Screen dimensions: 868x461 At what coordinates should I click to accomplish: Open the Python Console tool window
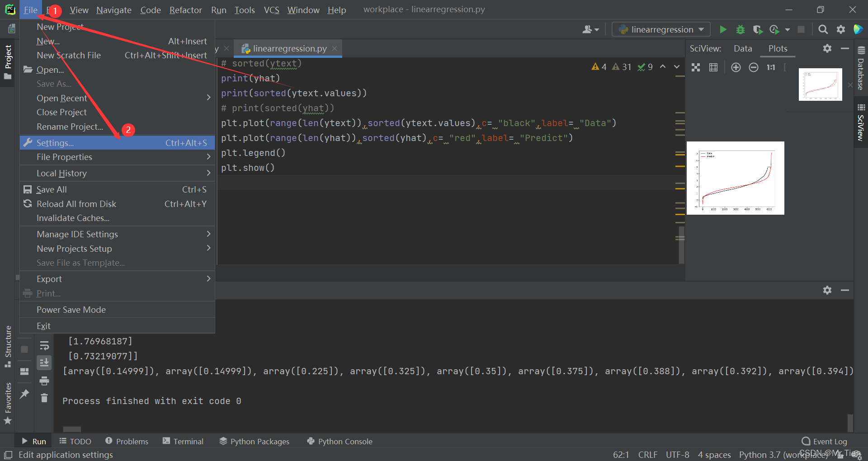pyautogui.click(x=340, y=441)
